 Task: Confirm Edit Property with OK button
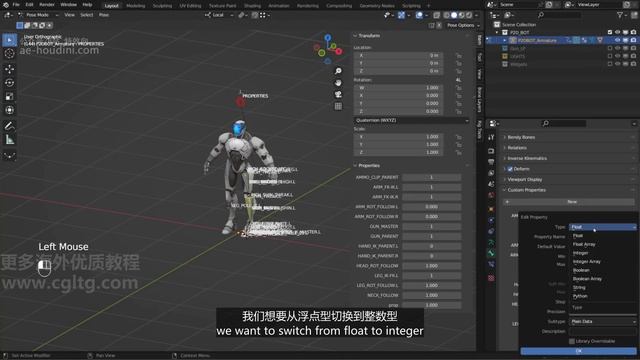[x=578, y=351]
